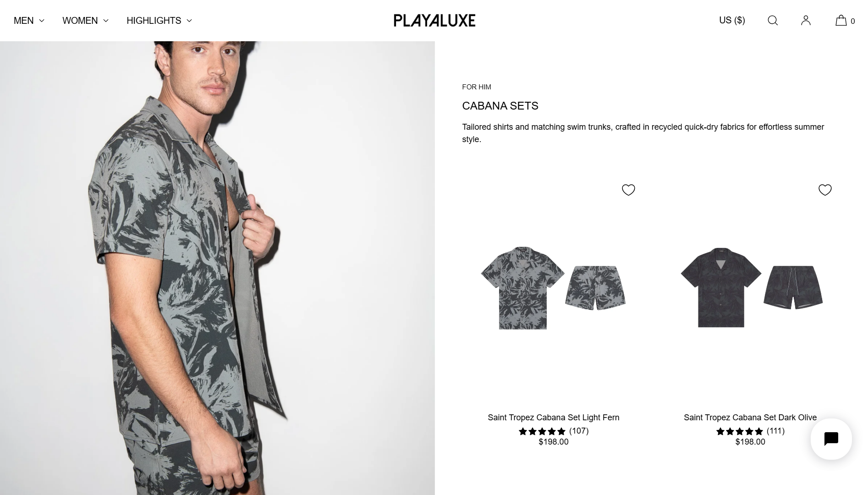Open the search icon in header
Image resolution: width=868 pixels, height=495 pixels.
coord(773,21)
